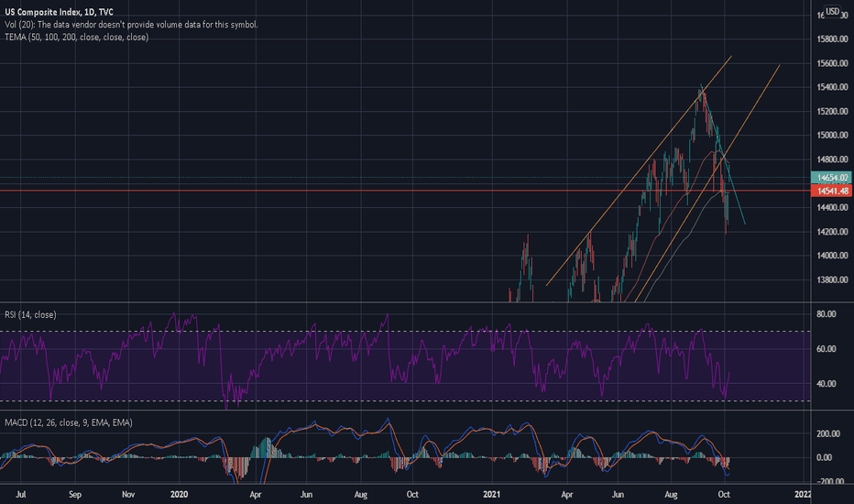This screenshot has width=854, height=504.
Task: Click the US Composite Index title
Action: [x=59, y=12]
